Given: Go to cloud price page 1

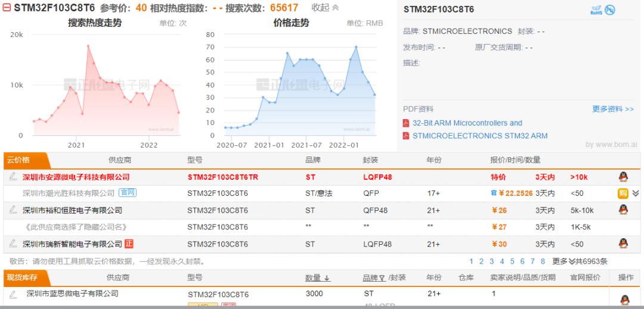Looking at the screenshot, I should 471,261.
